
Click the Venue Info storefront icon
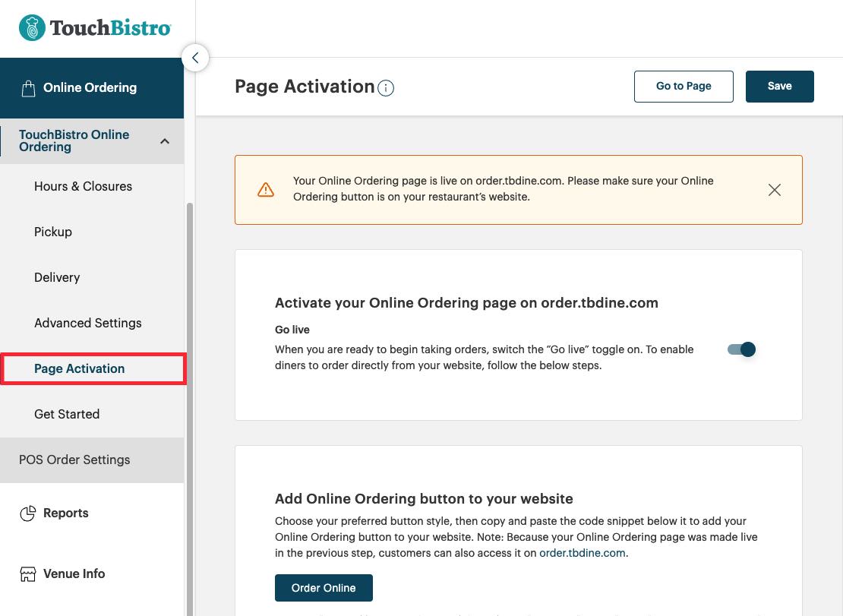point(28,573)
